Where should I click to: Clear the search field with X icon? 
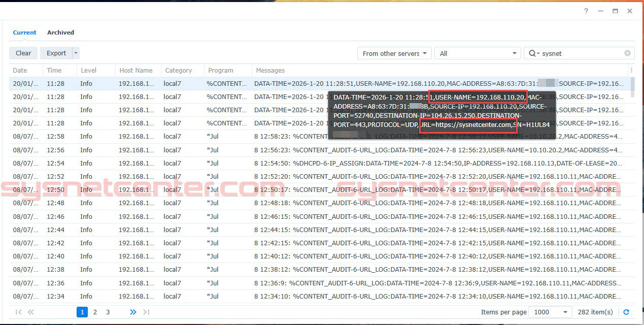click(627, 53)
